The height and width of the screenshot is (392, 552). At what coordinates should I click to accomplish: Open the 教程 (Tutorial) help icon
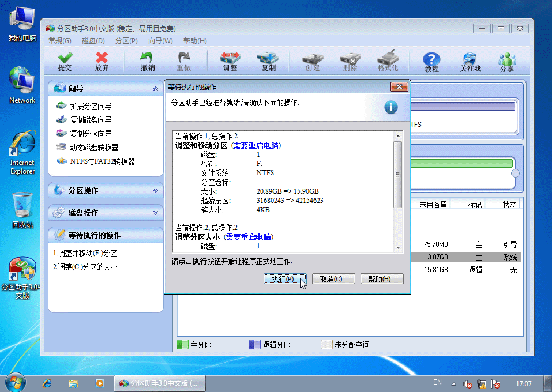pyautogui.click(x=430, y=62)
